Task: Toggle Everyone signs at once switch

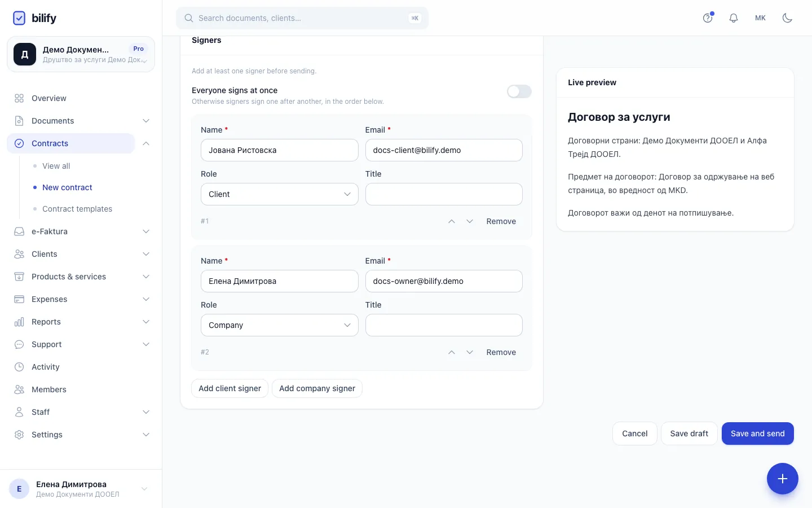Action: (x=519, y=91)
